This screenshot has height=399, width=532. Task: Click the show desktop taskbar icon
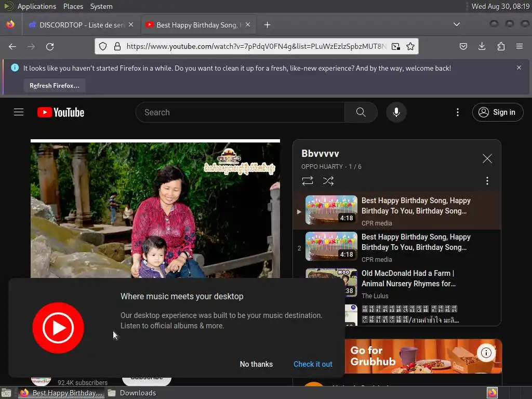coord(6,393)
